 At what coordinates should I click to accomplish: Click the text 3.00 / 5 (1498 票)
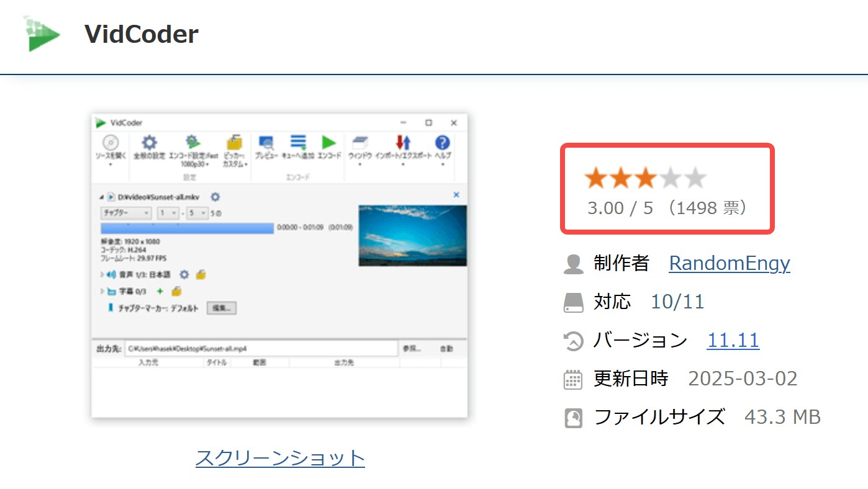668,208
